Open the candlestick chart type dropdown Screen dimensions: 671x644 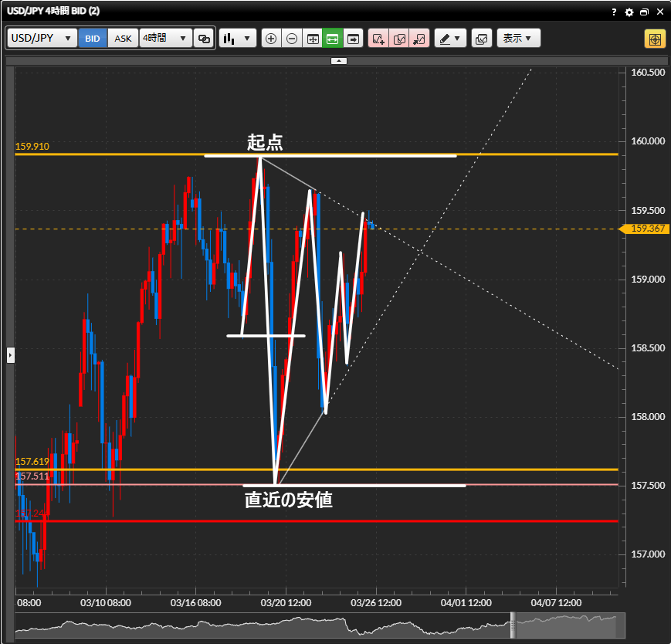pos(237,38)
